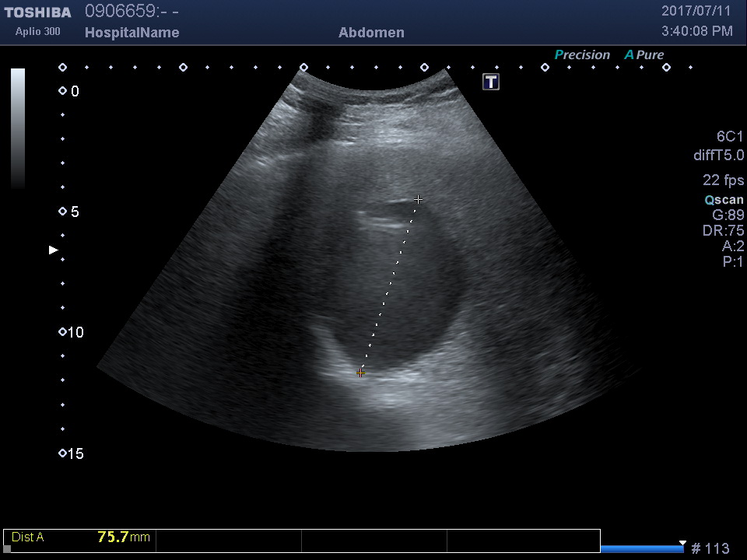Screen dimensions: 747x560
Task: Select the Abdomen exam preset label
Action: click(371, 33)
